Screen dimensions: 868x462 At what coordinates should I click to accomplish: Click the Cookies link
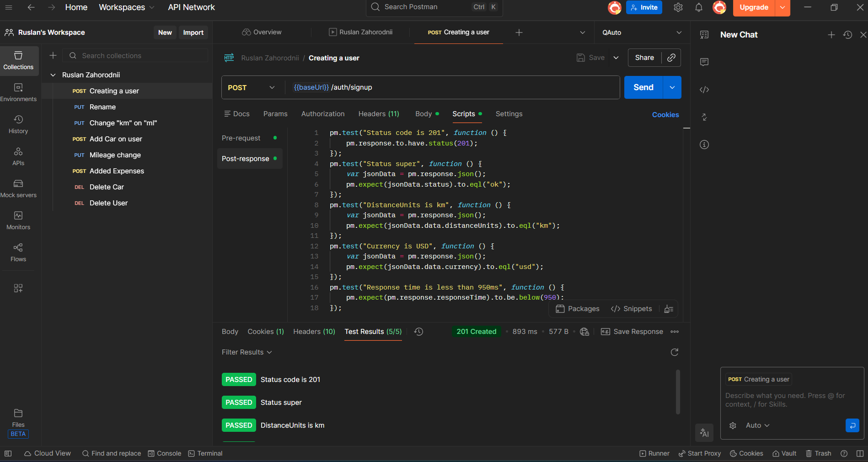665,115
